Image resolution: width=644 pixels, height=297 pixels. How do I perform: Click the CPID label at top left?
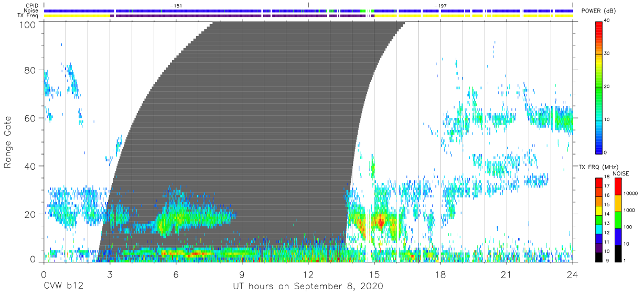32,6
